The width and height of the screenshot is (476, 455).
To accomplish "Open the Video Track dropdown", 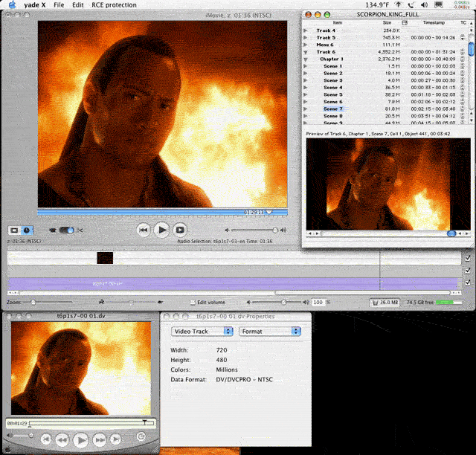I will (x=202, y=332).
